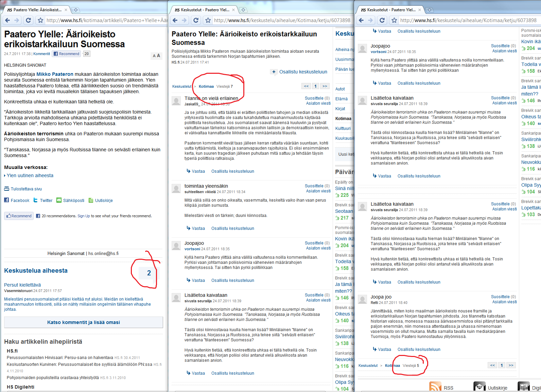Screen dimensions: 541x392
Task: Click the RSS feed icon in right window
Action: [x=435, y=387]
